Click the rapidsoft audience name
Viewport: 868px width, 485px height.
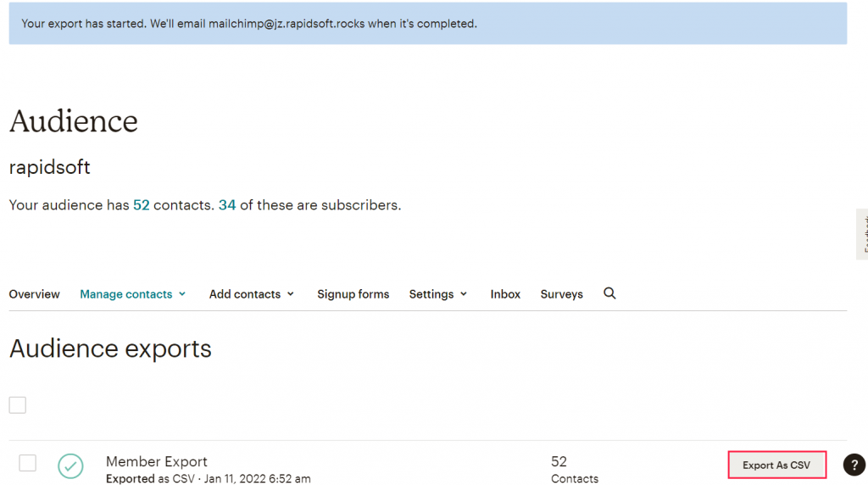[x=49, y=167]
